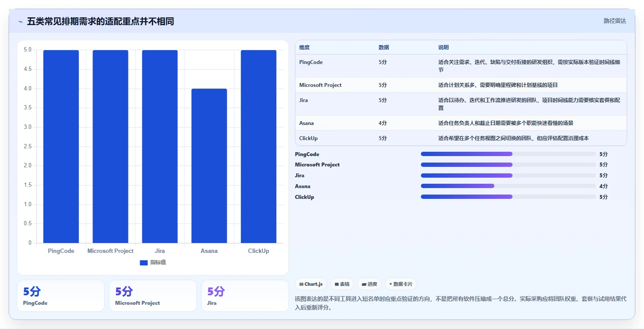Click the 说明 table column header
644x329 pixels.
tap(443, 48)
